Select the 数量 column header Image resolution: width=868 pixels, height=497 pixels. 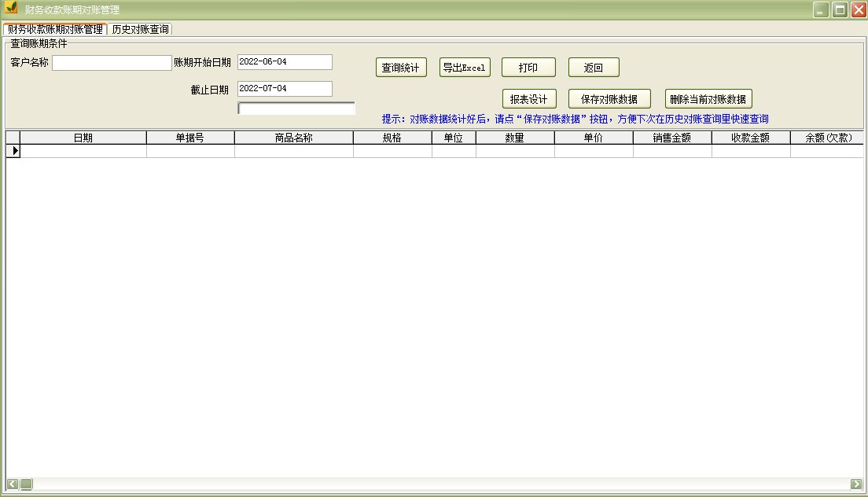point(515,138)
